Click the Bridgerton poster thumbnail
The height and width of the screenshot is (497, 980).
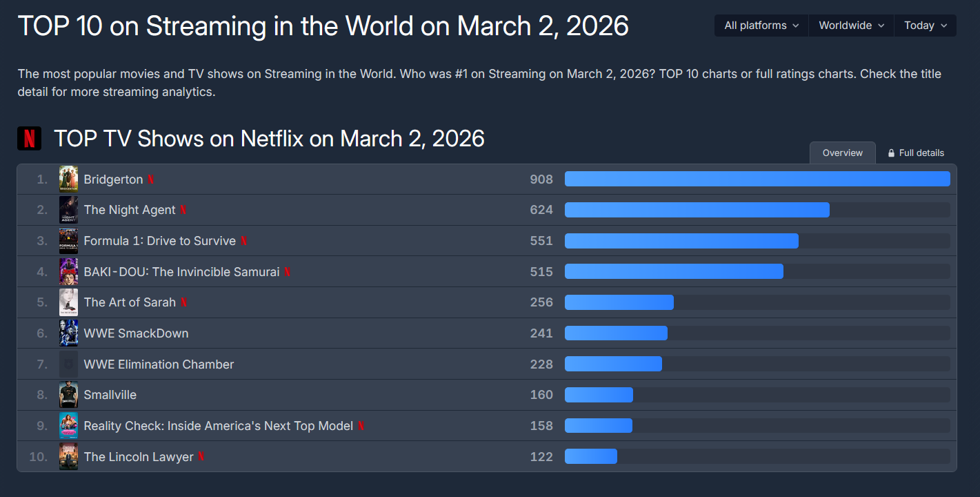68,179
